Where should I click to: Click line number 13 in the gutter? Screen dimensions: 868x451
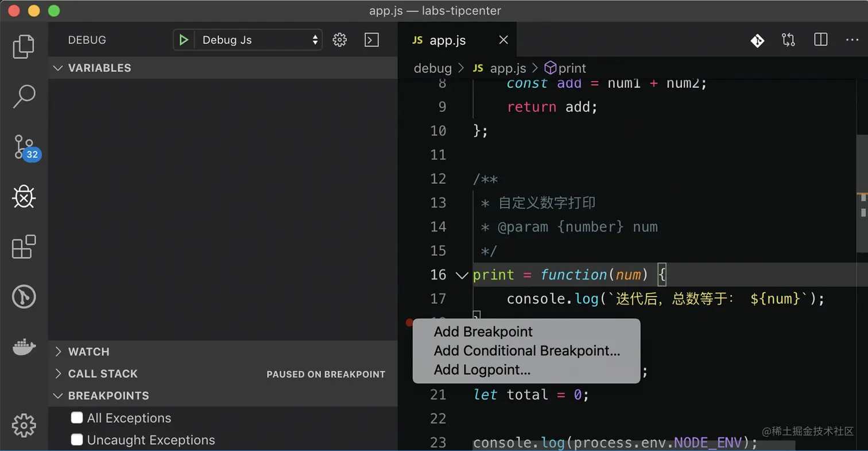click(438, 203)
